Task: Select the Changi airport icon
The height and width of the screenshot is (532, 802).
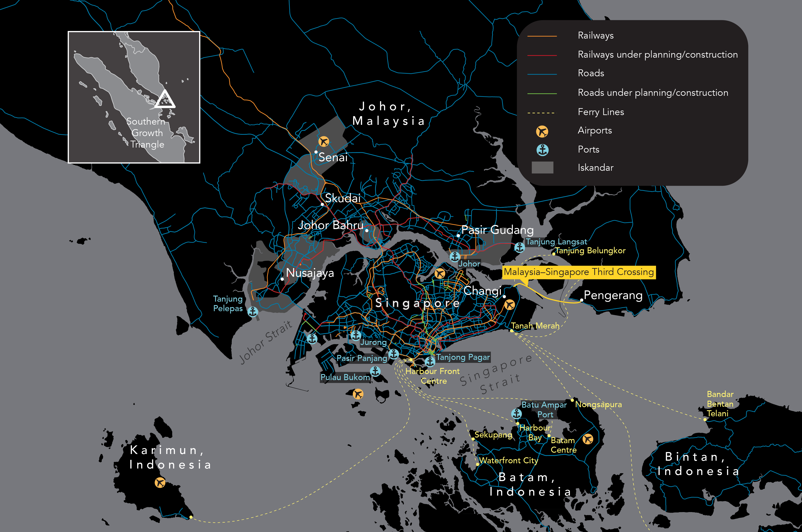Action: (x=510, y=304)
